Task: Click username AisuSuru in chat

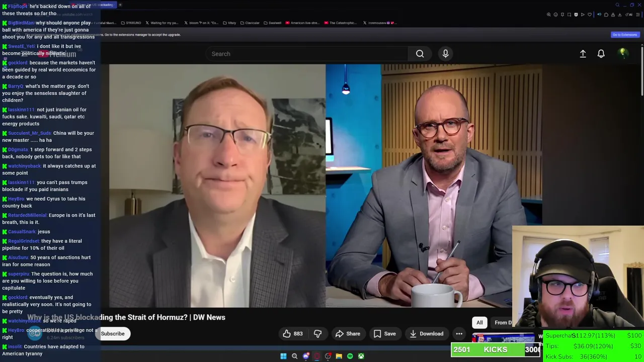Action: [x=18, y=257]
